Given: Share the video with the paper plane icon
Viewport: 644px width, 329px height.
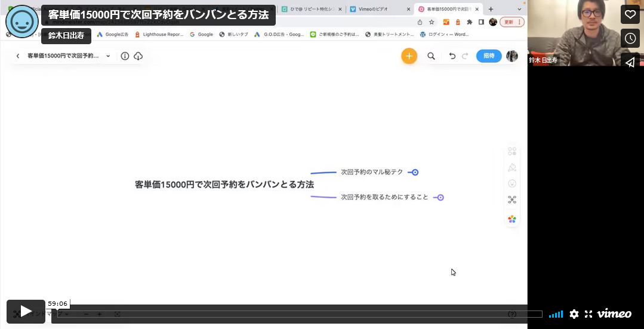Looking at the screenshot, I should [x=630, y=62].
